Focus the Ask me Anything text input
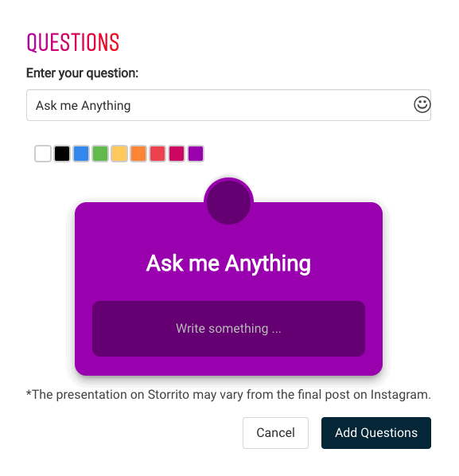459x476 pixels. [x=228, y=105]
